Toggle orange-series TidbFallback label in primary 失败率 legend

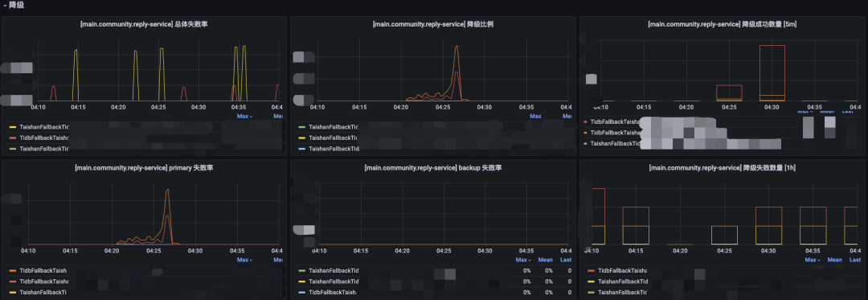click(43, 271)
